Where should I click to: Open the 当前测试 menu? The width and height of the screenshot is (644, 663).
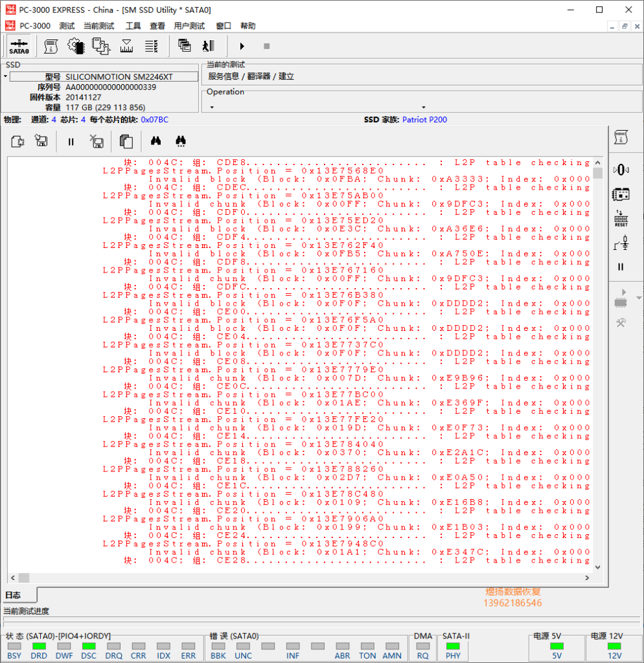[98, 26]
